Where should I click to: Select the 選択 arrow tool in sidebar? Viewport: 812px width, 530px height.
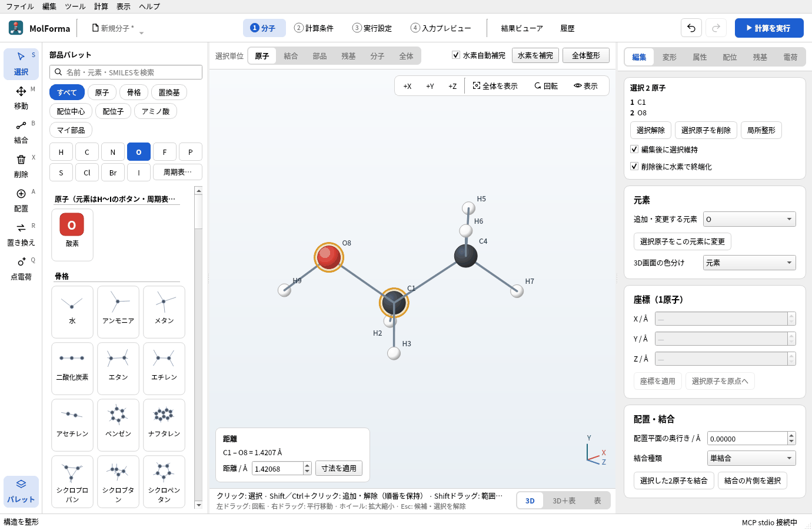(21, 64)
